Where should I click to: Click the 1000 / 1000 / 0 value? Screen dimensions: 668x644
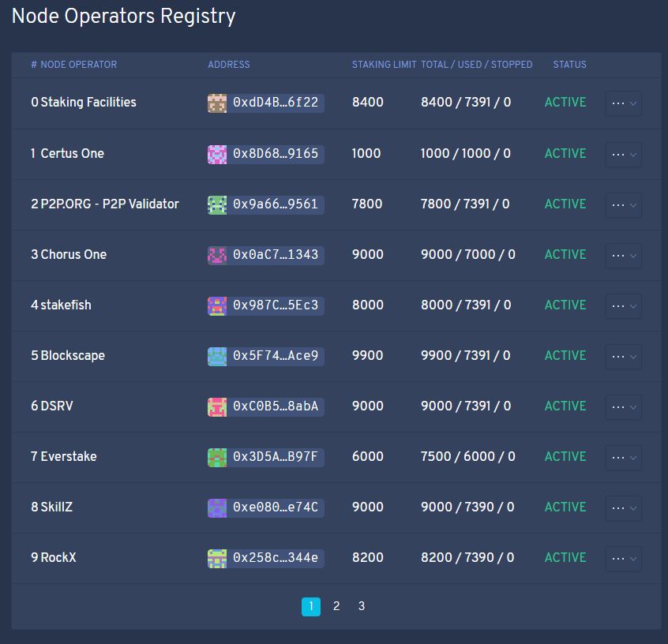coord(466,153)
